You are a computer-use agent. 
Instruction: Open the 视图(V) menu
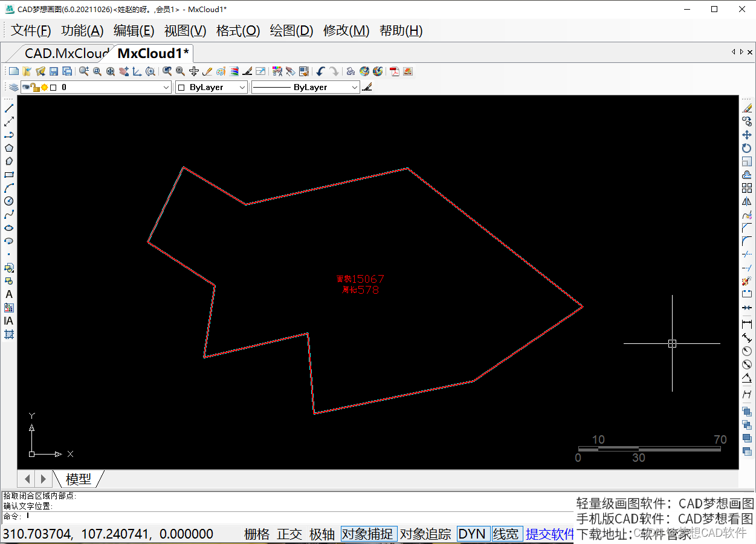[186, 31]
